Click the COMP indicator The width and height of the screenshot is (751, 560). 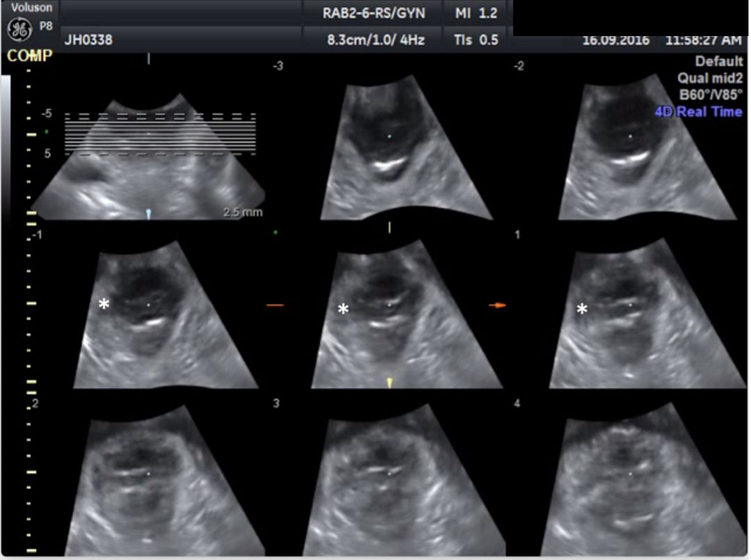pos(29,56)
